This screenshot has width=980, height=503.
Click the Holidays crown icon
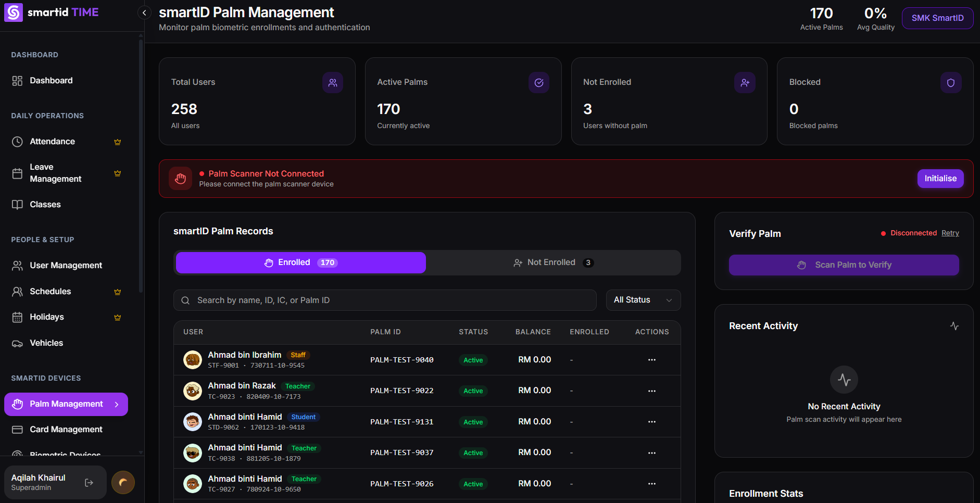pyautogui.click(x=118, y=317)
